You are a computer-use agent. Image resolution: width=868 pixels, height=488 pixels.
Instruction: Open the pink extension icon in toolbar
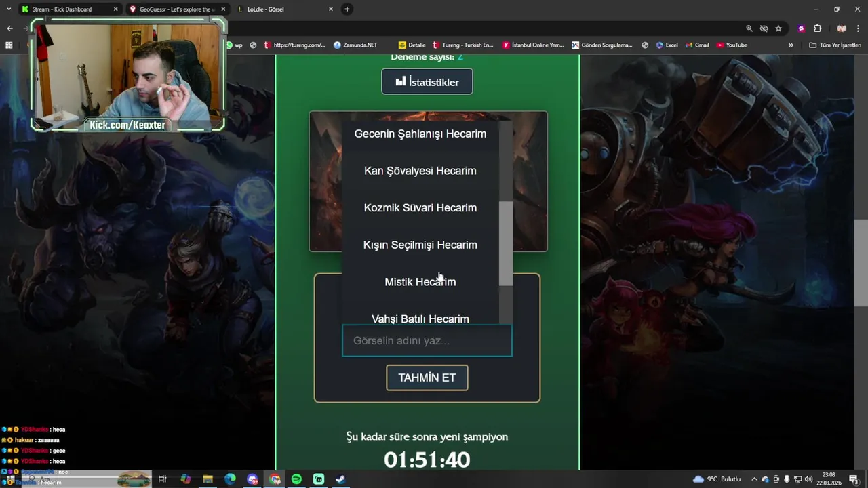click(x=802, y=28)
